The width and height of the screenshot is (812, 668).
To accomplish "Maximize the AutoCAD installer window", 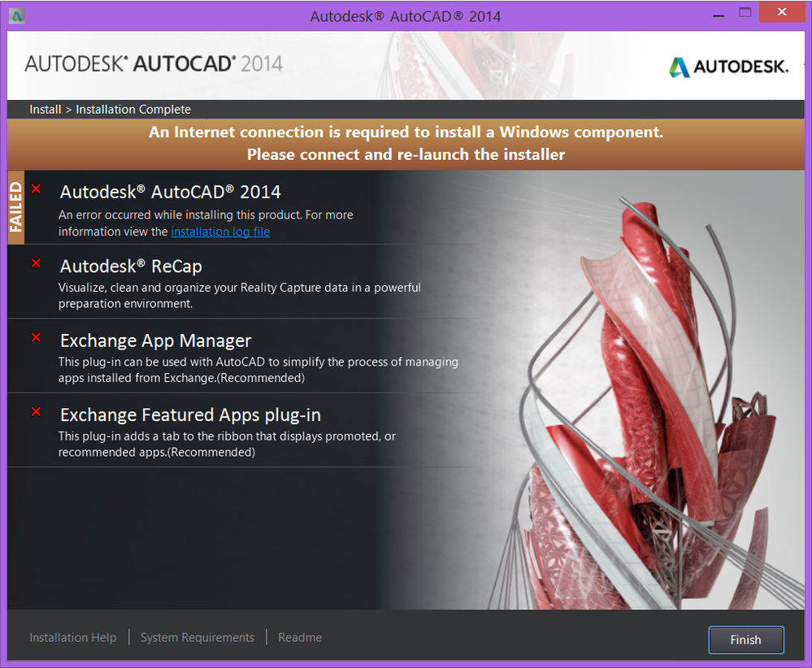I will (745, 13).
